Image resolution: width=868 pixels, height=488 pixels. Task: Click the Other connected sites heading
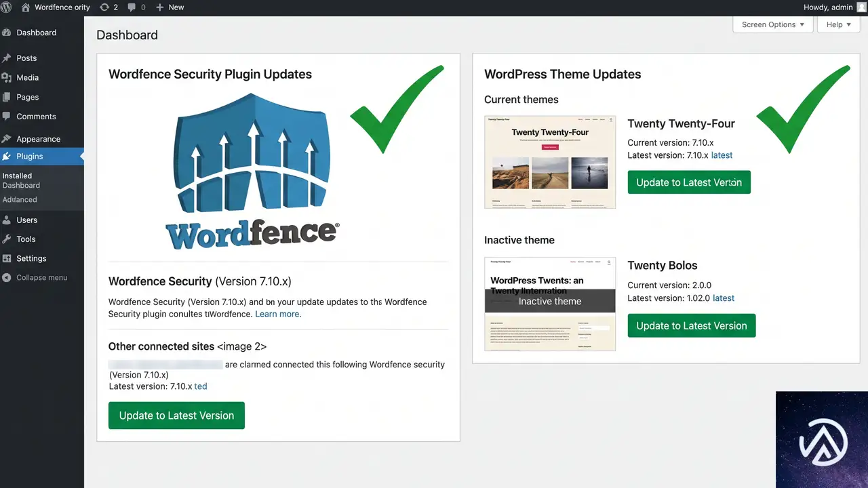click(x=161, y=346)
